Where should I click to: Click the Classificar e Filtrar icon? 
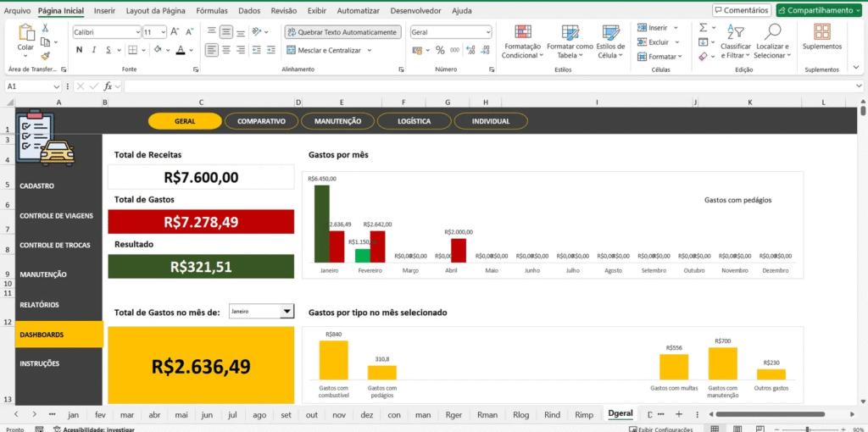click(735, 41)
